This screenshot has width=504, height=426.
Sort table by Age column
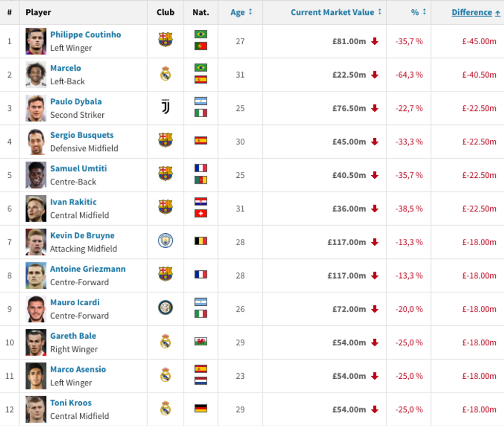pyautogui.click(x=241, y=12)
